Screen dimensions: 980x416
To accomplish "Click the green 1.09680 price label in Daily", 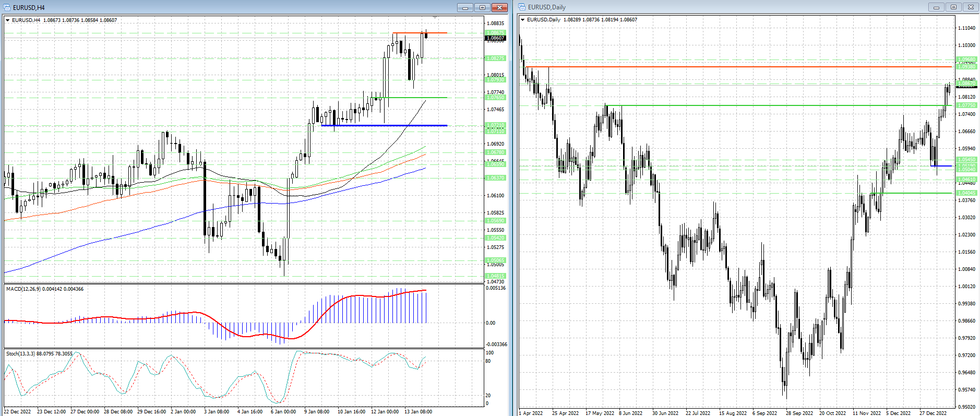I will click(966, 60).
